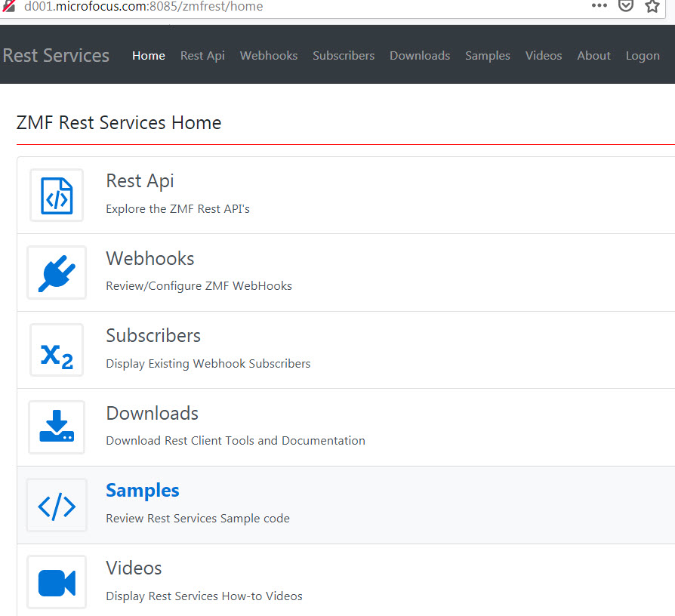Open the page actions three-dot menu

[x=599, y=6]
